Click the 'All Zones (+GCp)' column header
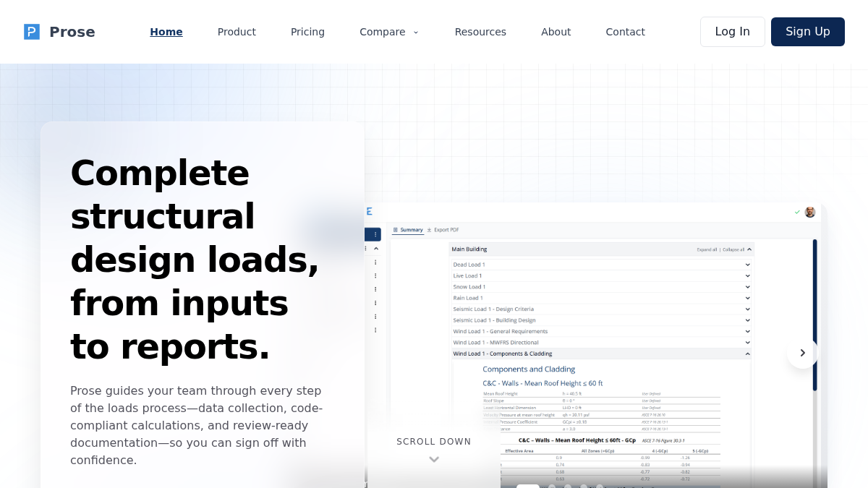This screenshot has height=488, width=868. pyautogui.click(x=597, y=450)
